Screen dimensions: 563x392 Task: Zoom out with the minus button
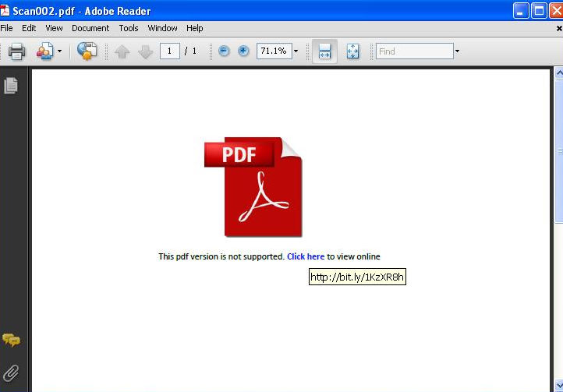224,51
